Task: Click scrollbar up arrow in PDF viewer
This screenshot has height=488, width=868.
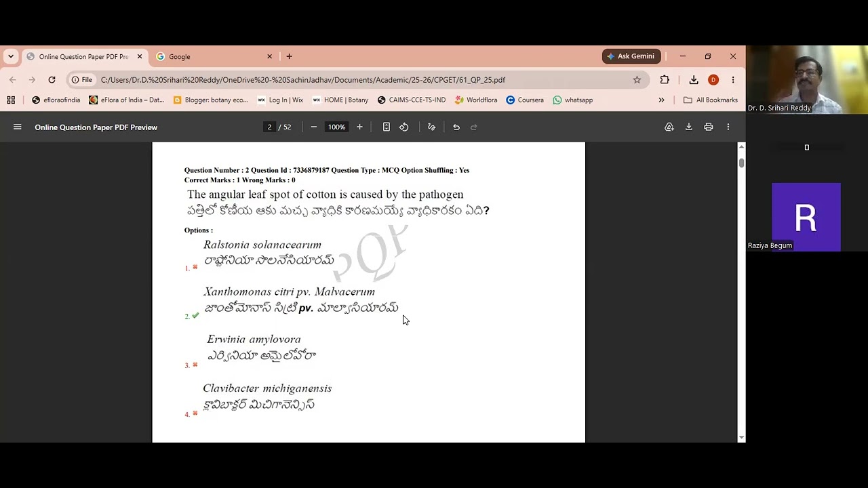Action: coord(741,146)
